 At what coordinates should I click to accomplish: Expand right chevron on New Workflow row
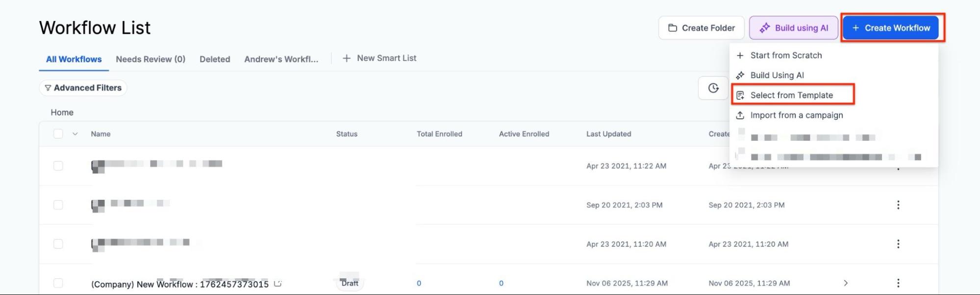(846, 283)
